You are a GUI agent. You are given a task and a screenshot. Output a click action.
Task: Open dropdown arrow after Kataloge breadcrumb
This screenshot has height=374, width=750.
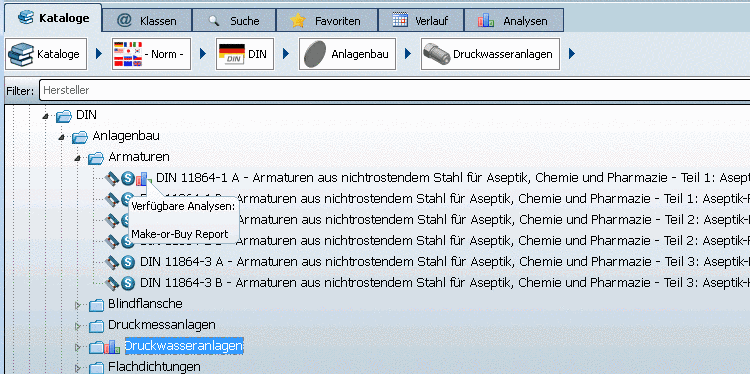(99, 54)
